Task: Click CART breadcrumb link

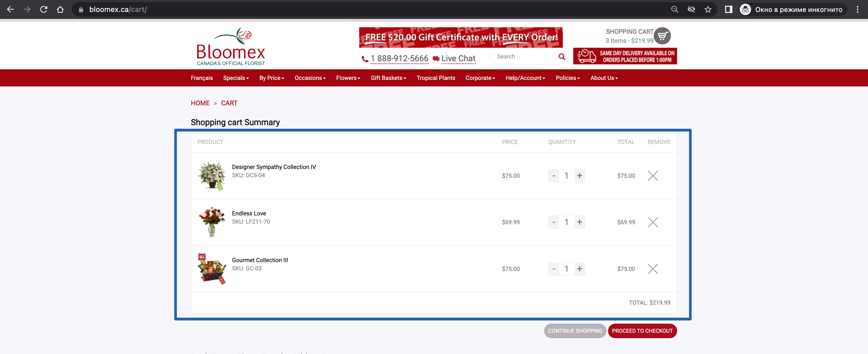Action: coord(229,103)
